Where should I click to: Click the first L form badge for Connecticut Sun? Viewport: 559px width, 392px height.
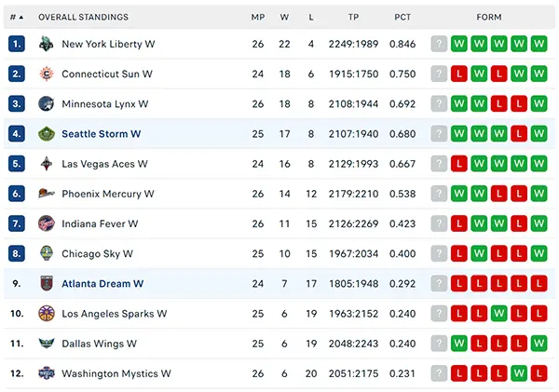pyautogui.click(x=458, y=74)
